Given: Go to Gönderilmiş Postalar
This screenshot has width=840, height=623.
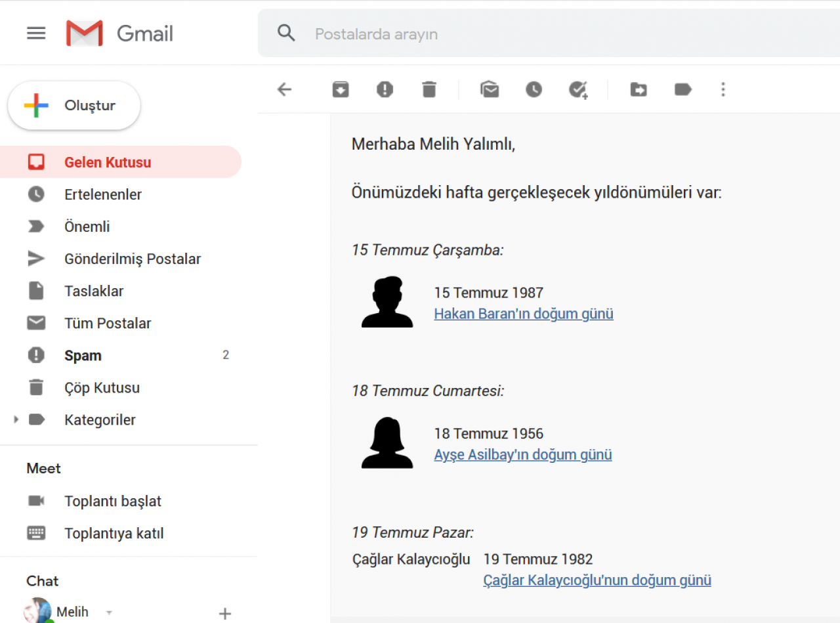Looking at the screenshot, I should pos(133,259).
